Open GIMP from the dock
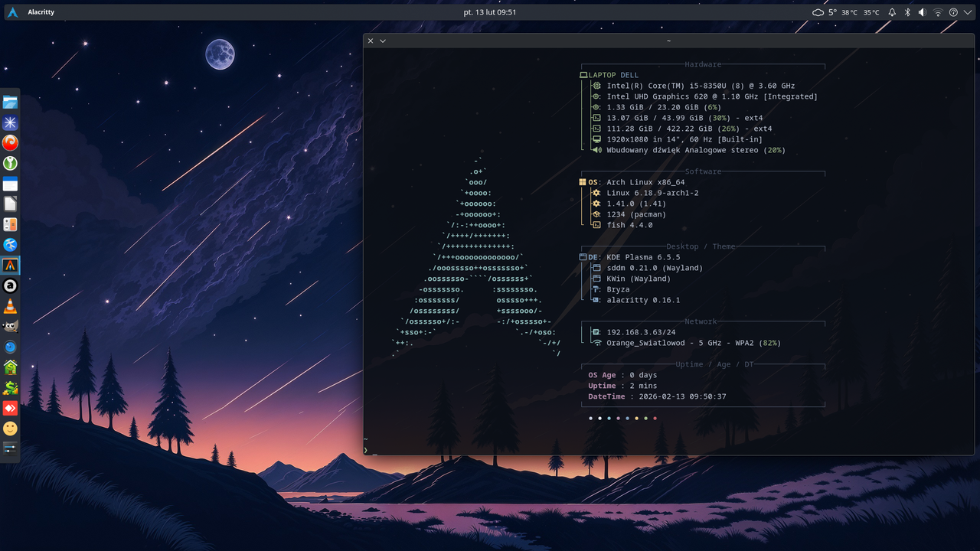The height and width of the screenshot is (551, 980). 10,327
